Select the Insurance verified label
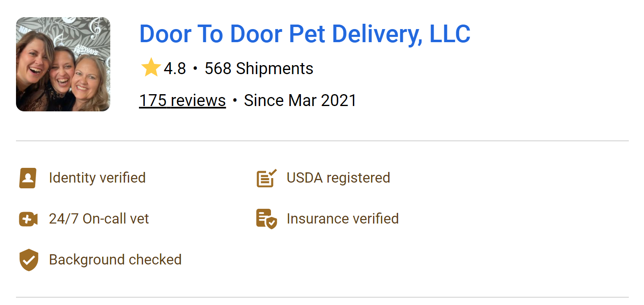Screen dimensions: 644x305 point(343,219)
